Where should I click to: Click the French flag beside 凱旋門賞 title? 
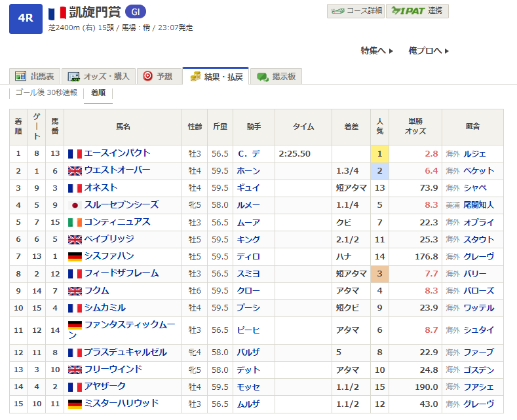click(57, 13)
